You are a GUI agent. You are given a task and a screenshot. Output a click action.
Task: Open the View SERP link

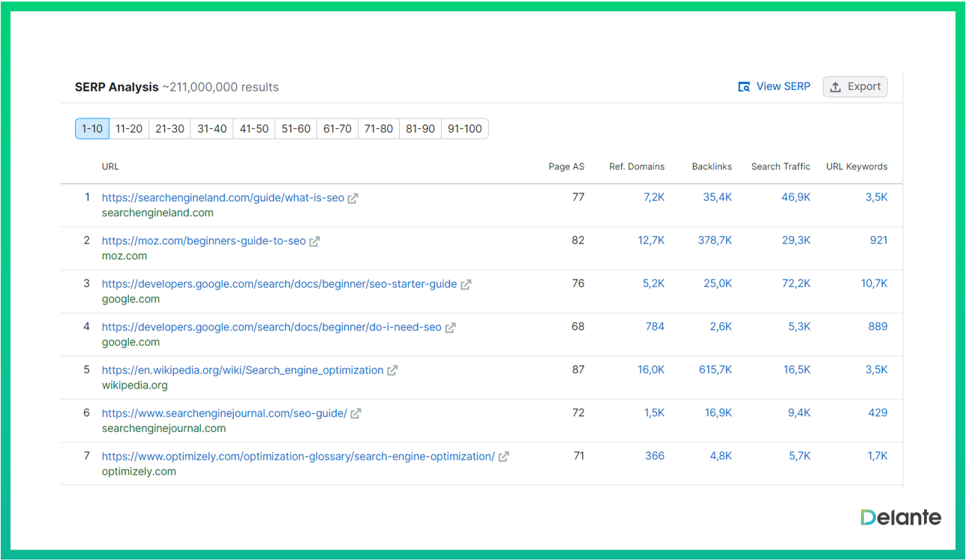coord(783,87)
